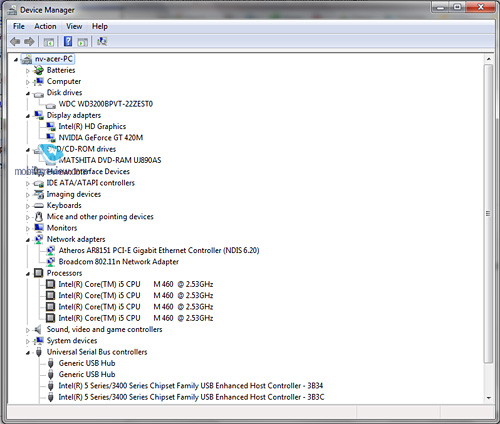Click the nv-acer-PC root computer icon
500x424 pixels.
click(x=27, y=59)
